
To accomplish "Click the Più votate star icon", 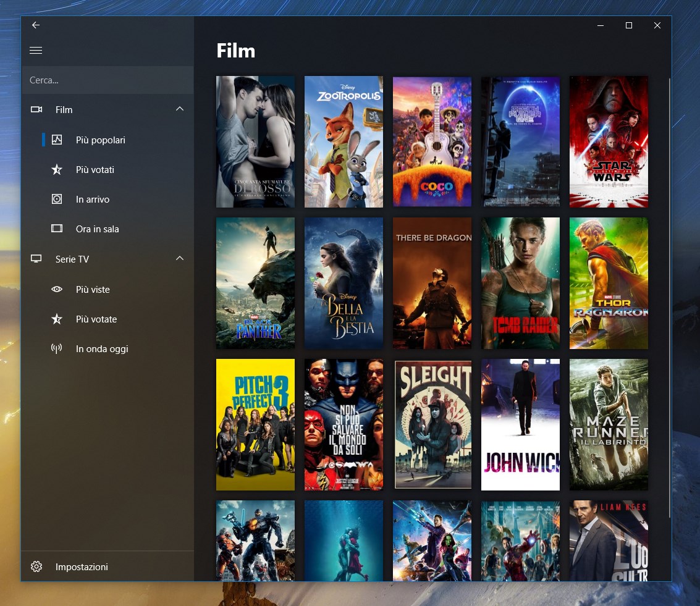I will click(x=57, y=319).
